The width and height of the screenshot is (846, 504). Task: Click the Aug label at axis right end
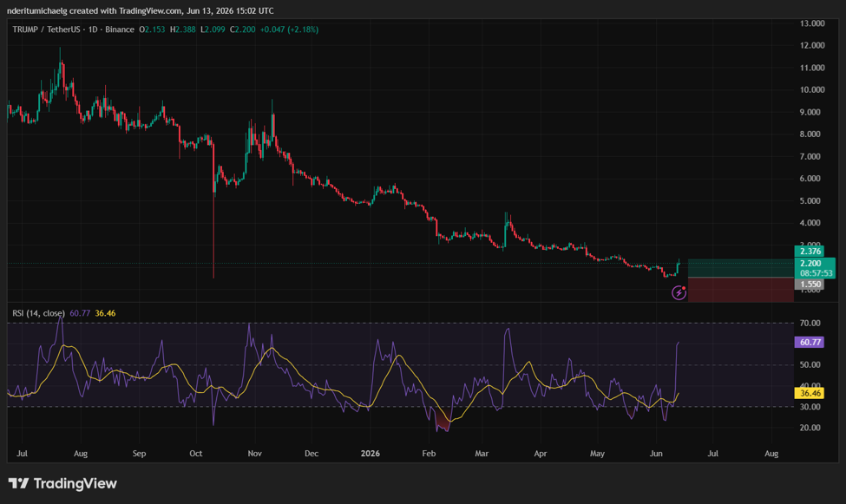771,454
